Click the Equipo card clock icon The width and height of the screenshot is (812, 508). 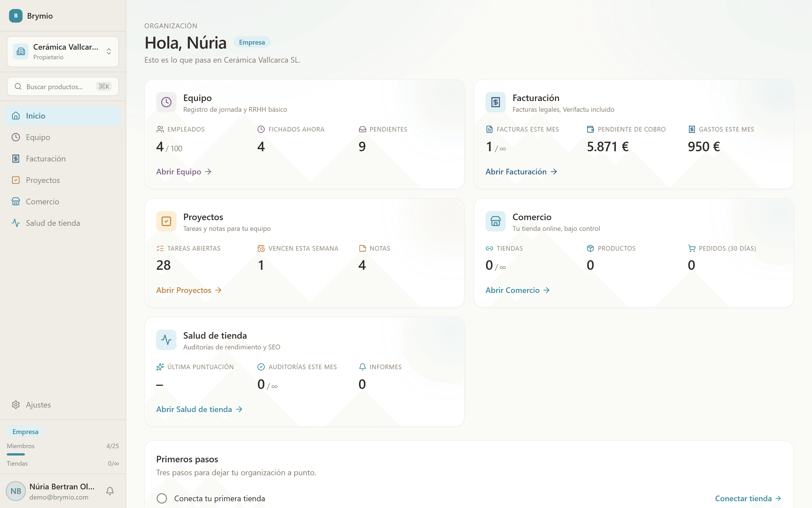point(166,102)
